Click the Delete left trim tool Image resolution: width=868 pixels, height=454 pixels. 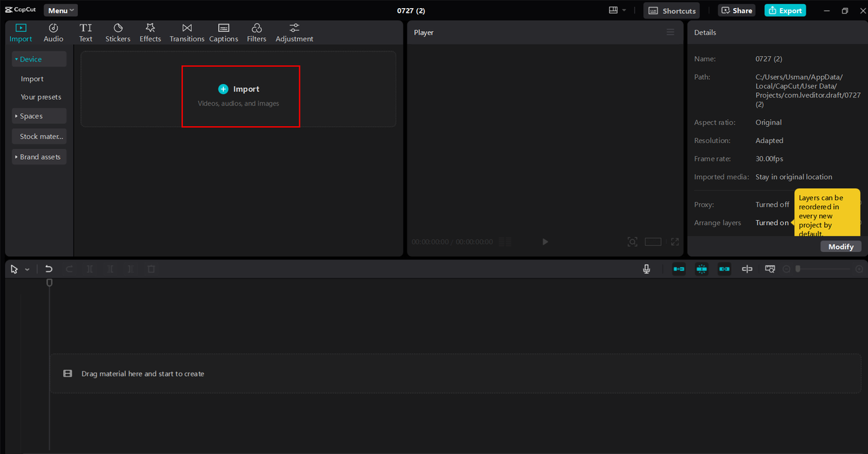pyautogui.click(x=110, y=269)
